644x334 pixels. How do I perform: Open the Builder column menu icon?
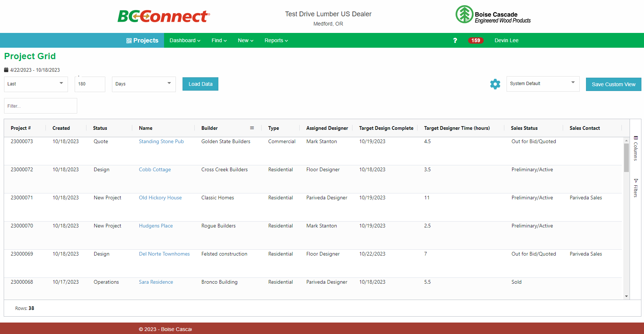[252, 128]
